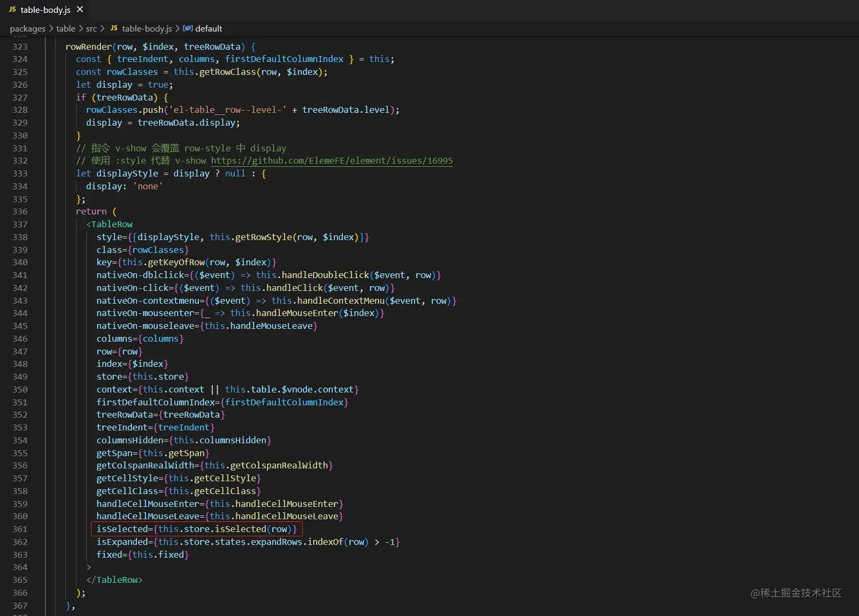Viewport: 859px width, 616px height.
Task: Click getKeyOfRow on line 340
Action: (x=176, y=262)
